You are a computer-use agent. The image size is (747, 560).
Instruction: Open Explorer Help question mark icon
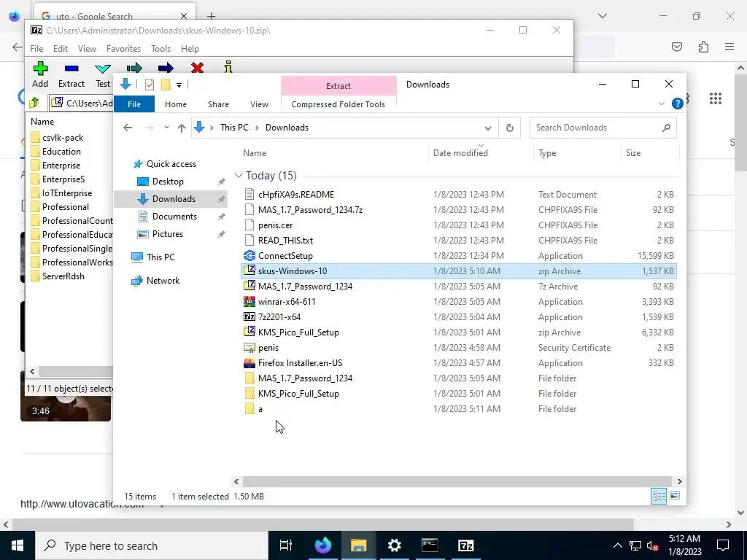point(677,104)
